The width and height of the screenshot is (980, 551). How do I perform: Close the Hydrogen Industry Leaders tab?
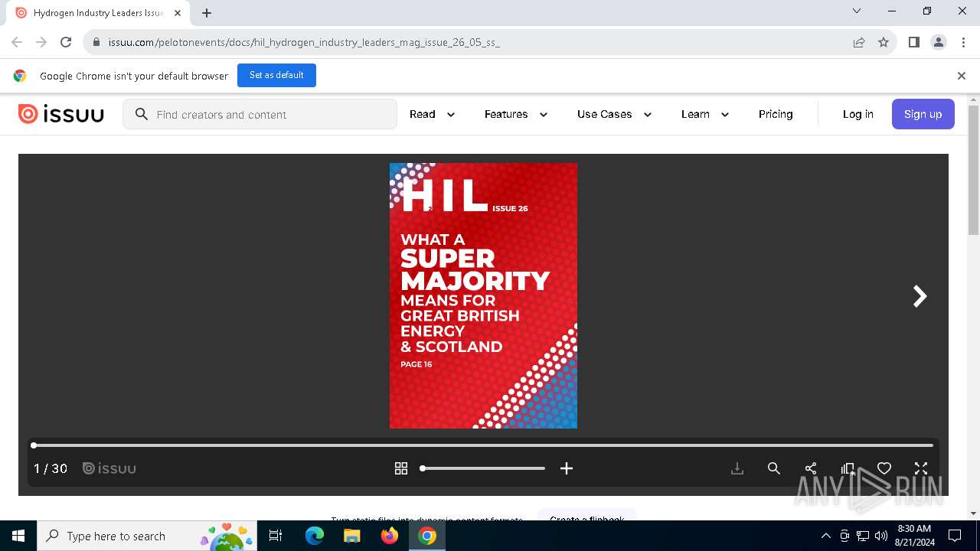click(178, 13)
